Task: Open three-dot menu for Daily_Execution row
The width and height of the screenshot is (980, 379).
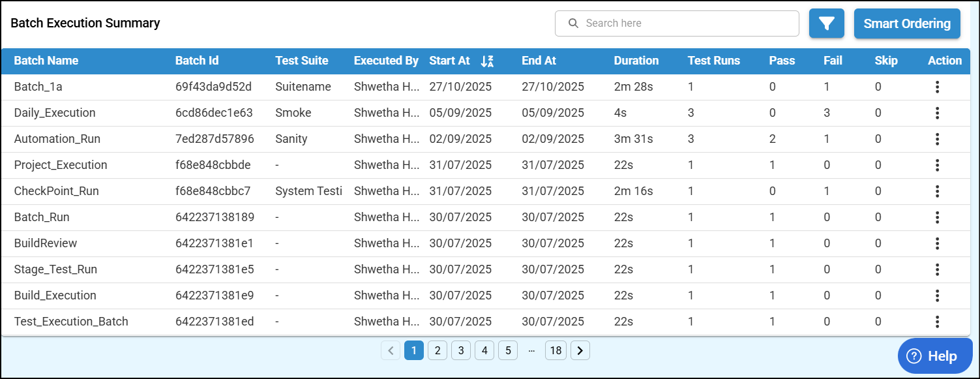Action: click(x=937, y=113)
